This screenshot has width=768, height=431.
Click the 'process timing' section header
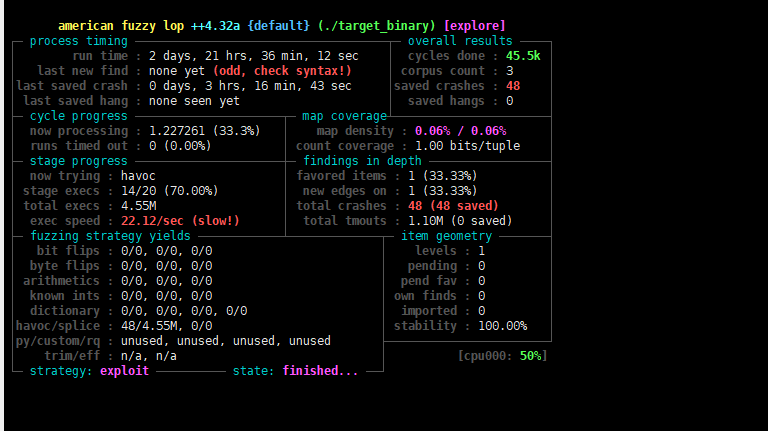[x=78, y=41]
